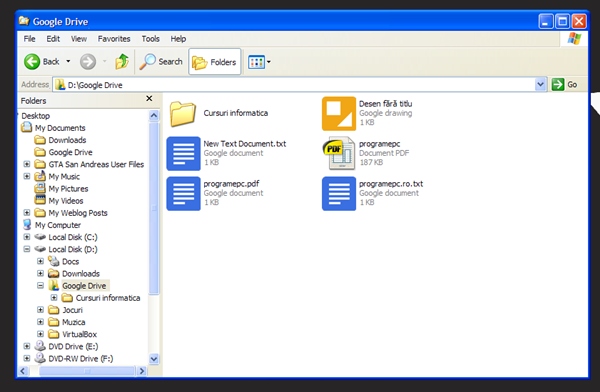This screenshot has height=392, width=600.
Task: Click the Local Disk (C:) drive icon
Action: (x=40, y=237)
